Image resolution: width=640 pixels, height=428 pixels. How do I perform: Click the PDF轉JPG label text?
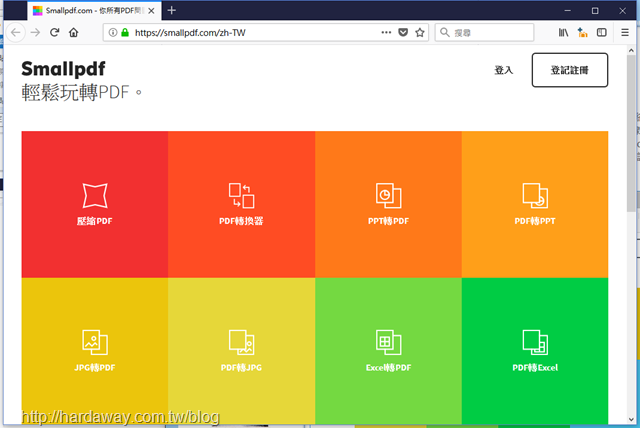tap(241, 368)
